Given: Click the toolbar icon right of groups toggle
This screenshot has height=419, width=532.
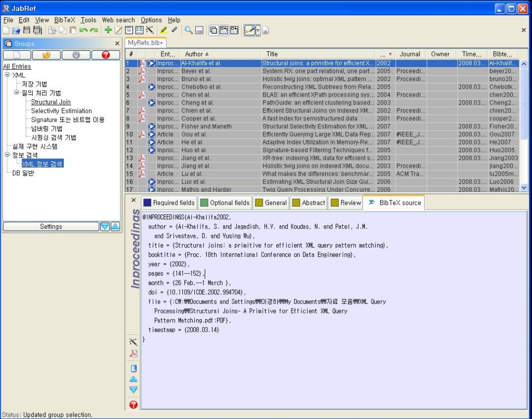Looking at the screenshot, I should 224,31.
